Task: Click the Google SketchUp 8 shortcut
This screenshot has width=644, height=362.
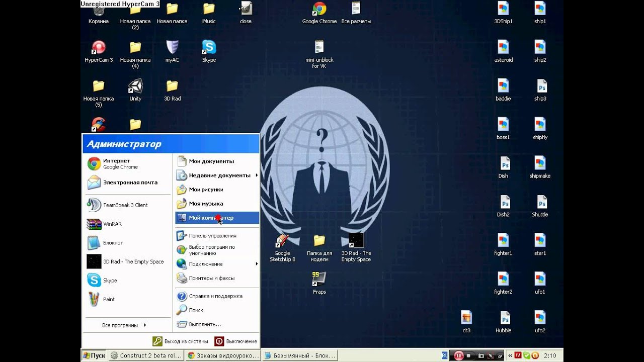Action: [282, 248]
